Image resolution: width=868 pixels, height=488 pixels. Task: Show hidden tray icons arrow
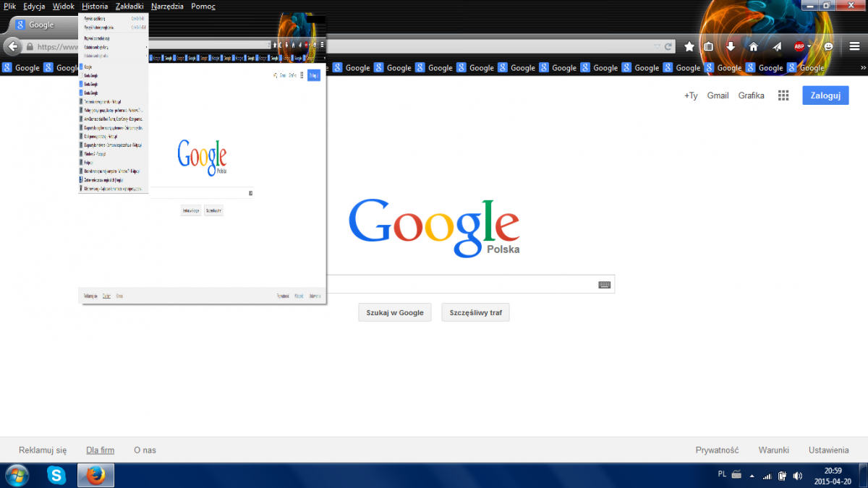752,476
